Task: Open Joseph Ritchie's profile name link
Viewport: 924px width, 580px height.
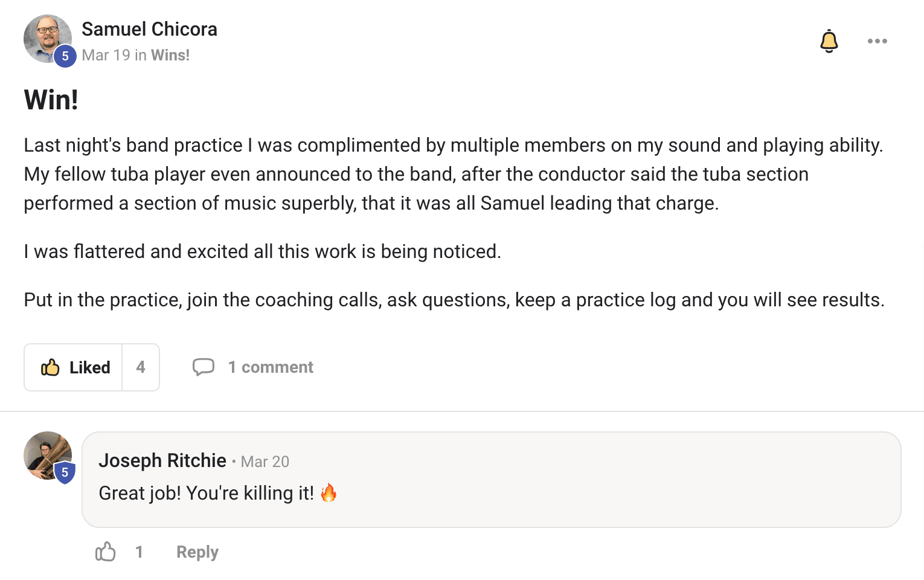Action: click(162, 460)
